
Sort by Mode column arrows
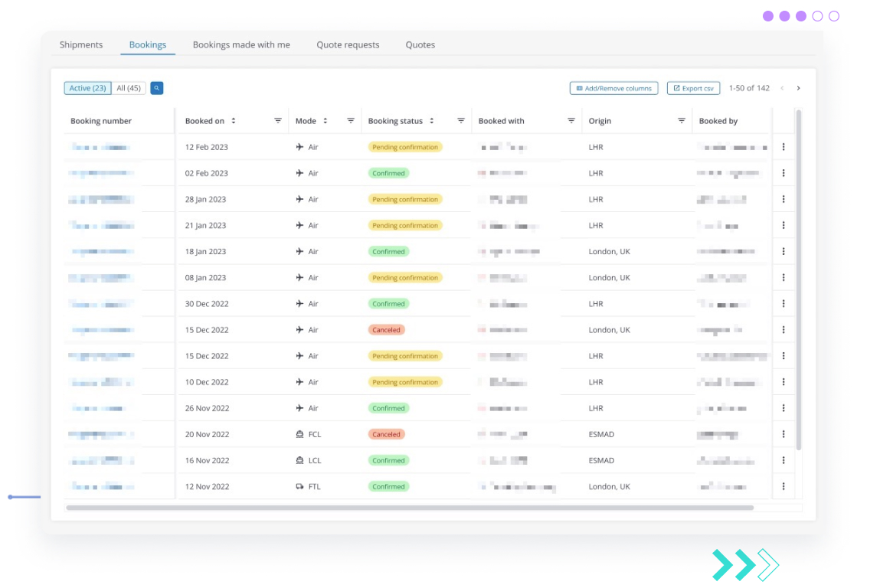[x=325, y=121]
